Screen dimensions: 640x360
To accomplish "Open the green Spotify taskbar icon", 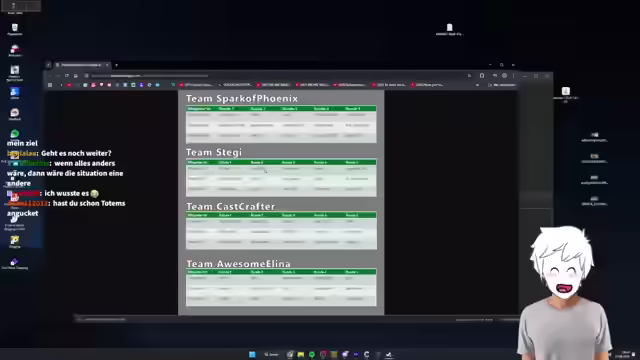I will click(x=312, y=354).
